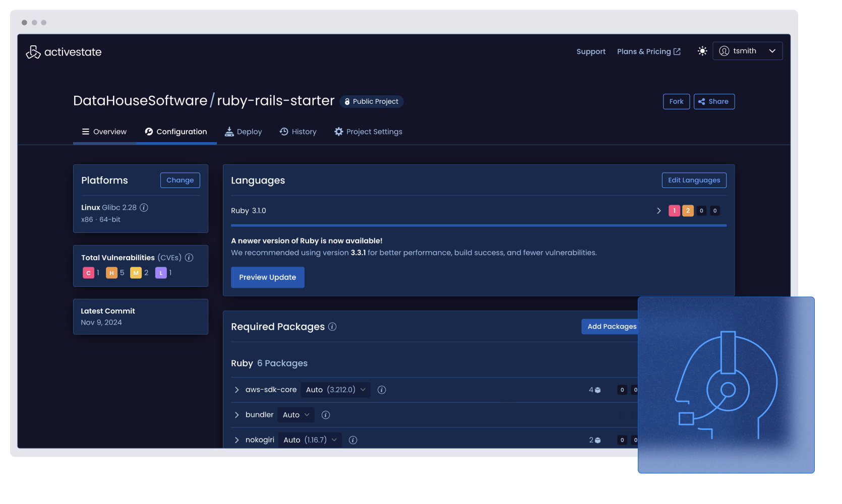Click the info icon beside nokogiri
This screenshot has width=842, height=504.
(x=353, y=440)
